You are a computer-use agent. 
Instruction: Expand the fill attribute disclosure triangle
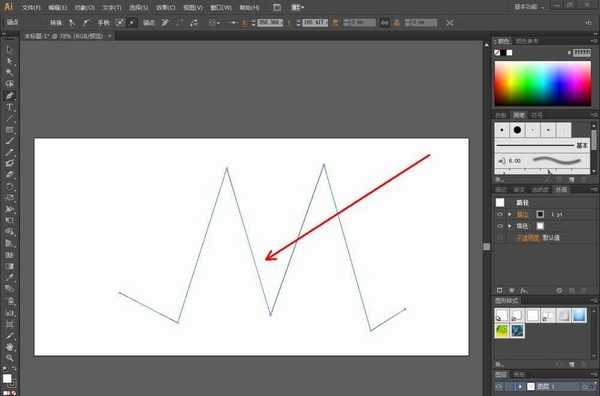509,226
